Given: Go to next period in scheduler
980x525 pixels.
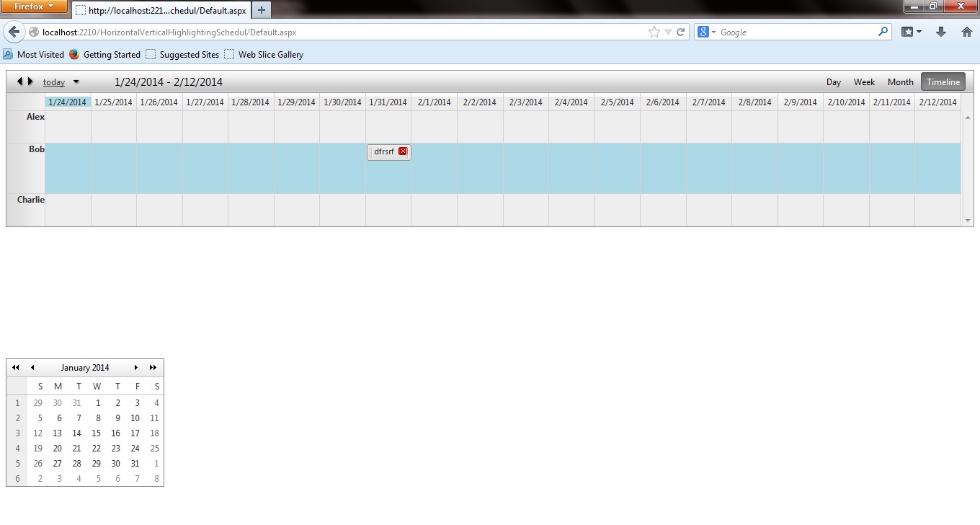Looking at the screenshot, I should tap(30, 81).
